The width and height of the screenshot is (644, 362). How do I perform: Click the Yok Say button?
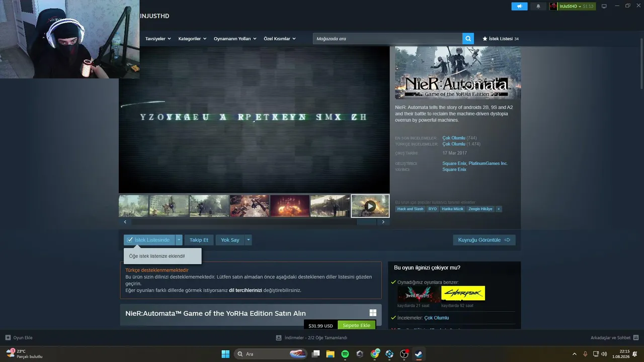[230, 240]
